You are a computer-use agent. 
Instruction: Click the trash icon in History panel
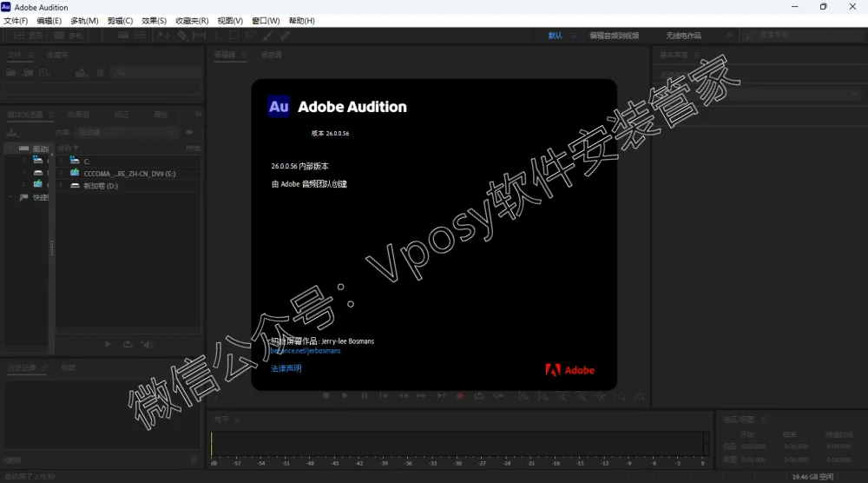pos(194,460)
